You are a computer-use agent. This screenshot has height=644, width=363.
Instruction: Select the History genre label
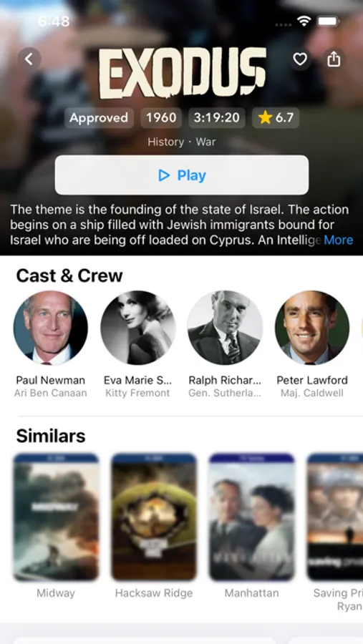165,142
